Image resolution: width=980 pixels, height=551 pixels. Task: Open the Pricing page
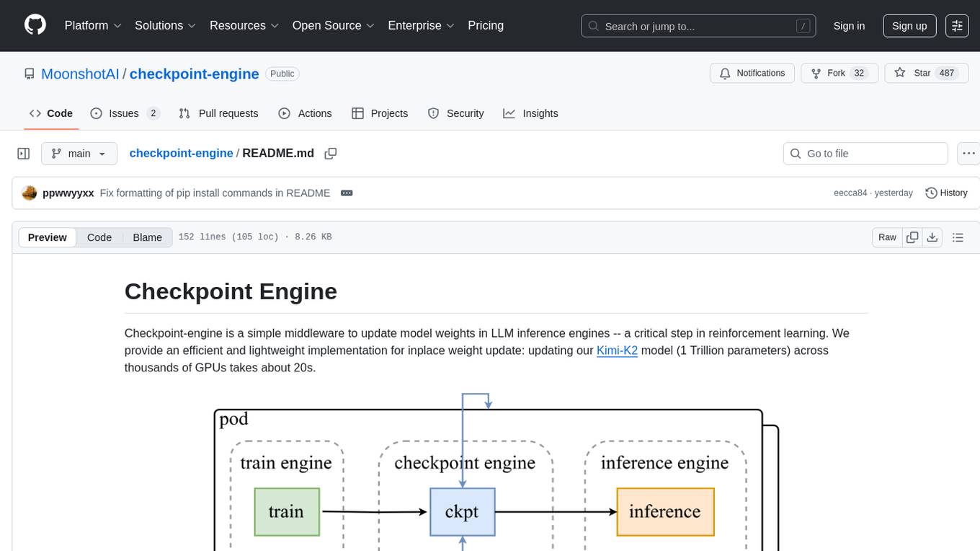(486, 25)
